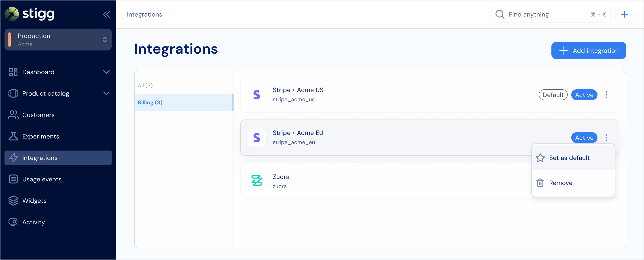Screen dimensions: 644x260
Task: Click the Dashboard grid icon
Action: click(x=13, y=72)
